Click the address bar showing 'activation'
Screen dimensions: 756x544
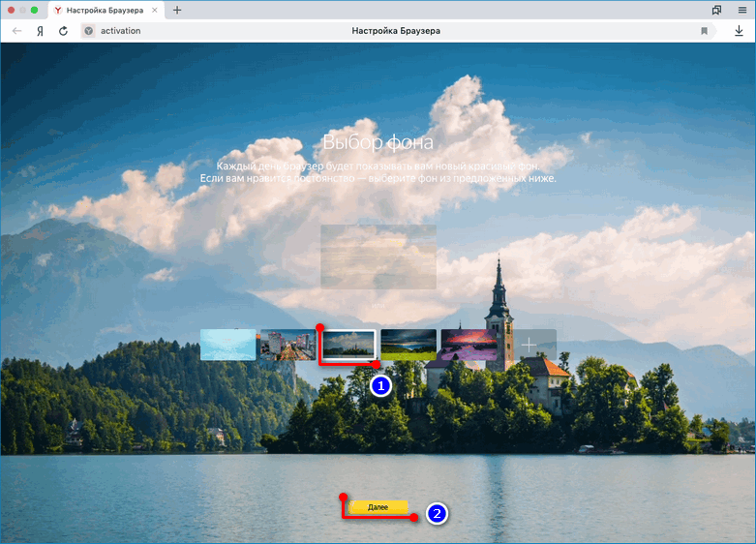(x=387, y=31)
